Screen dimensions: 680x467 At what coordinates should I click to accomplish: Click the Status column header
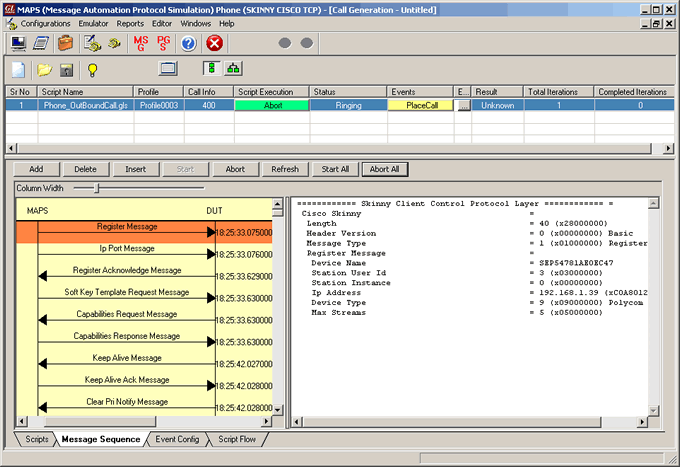click(348, 92)
